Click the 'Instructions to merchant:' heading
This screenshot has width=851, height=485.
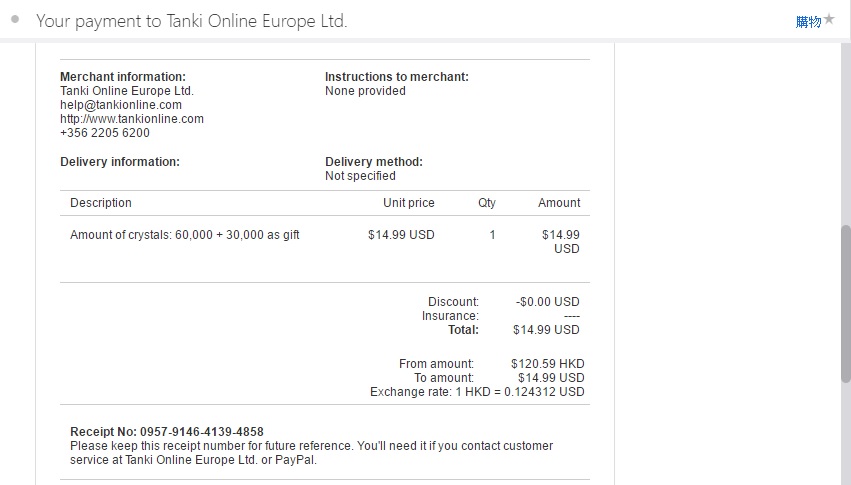pos(397,77)
